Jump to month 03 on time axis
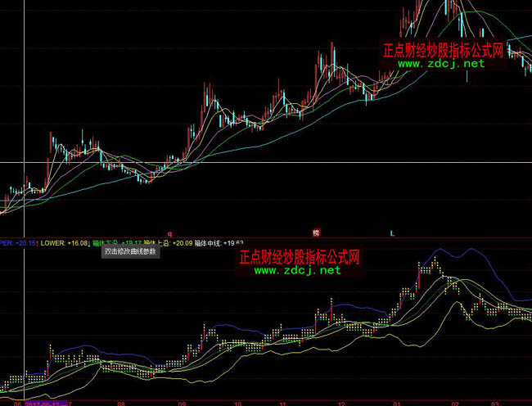The width and height of the screenshot is (532, 406). click(494, 403)
